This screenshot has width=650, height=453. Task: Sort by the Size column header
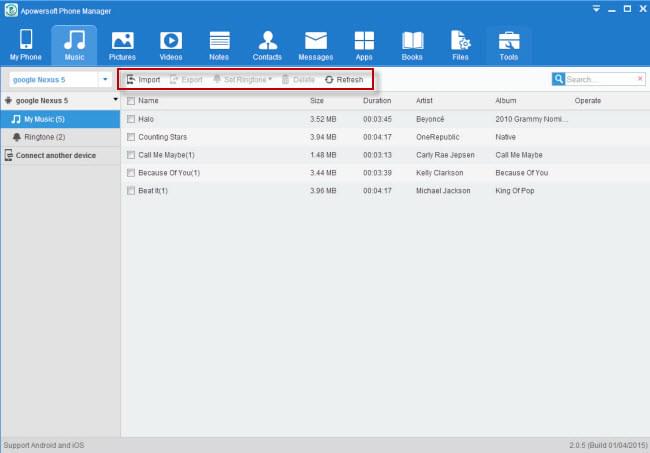coord(317,101)
